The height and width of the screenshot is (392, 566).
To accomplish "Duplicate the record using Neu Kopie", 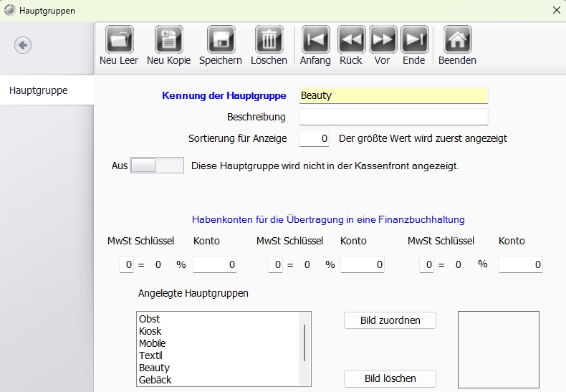I will coord(168,39).
